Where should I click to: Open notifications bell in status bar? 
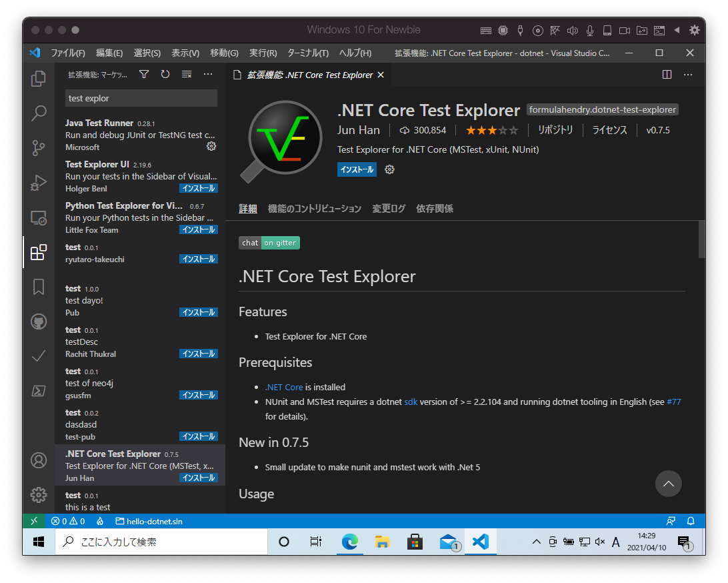(691, 521)
